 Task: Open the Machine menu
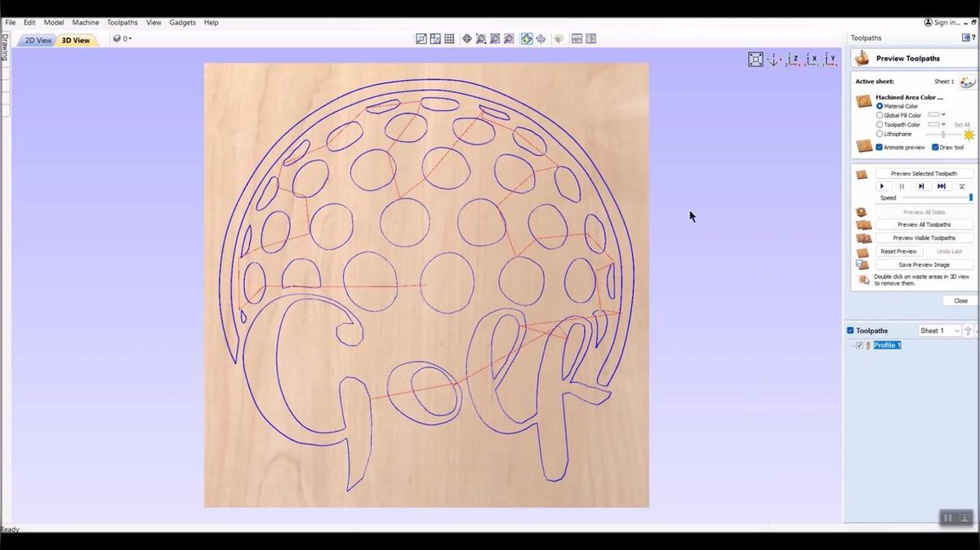click(x=86, y=23)
